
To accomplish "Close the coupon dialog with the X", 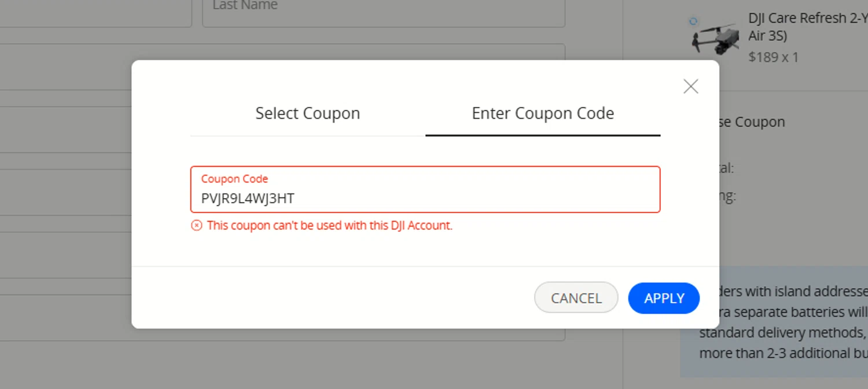I will click(x=690, y=87).
